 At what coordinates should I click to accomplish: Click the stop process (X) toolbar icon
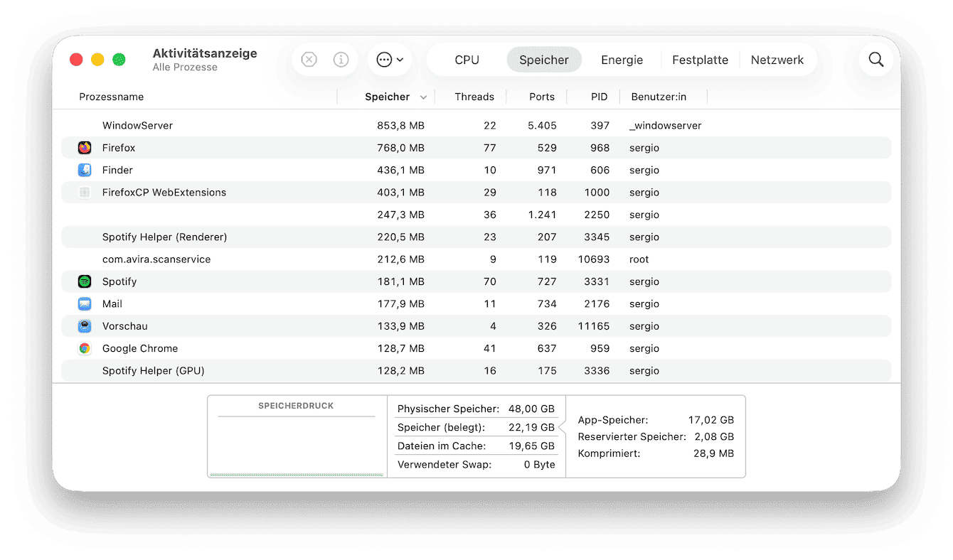coord(309,60)
